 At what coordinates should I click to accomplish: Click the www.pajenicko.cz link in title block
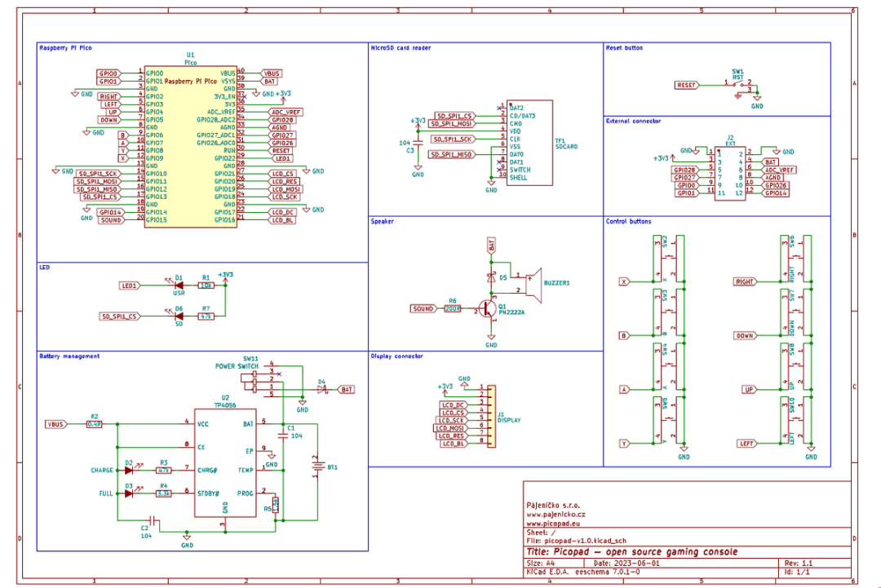pyautogui.click(x=556, y=515)
